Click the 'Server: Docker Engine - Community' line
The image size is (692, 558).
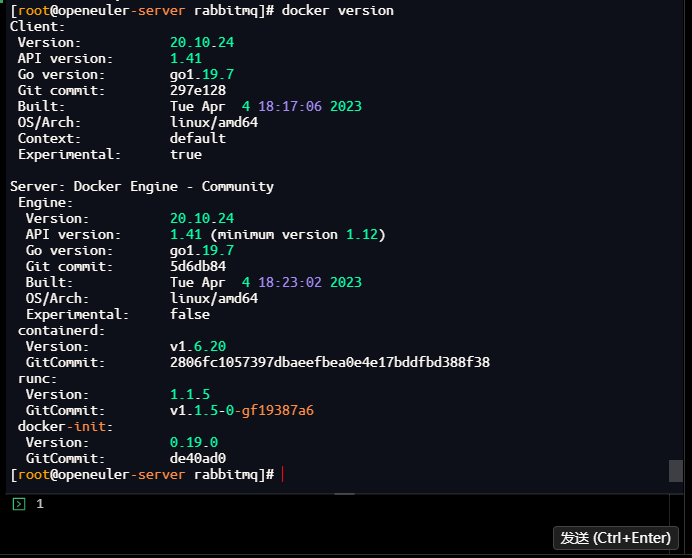[142, 187]
